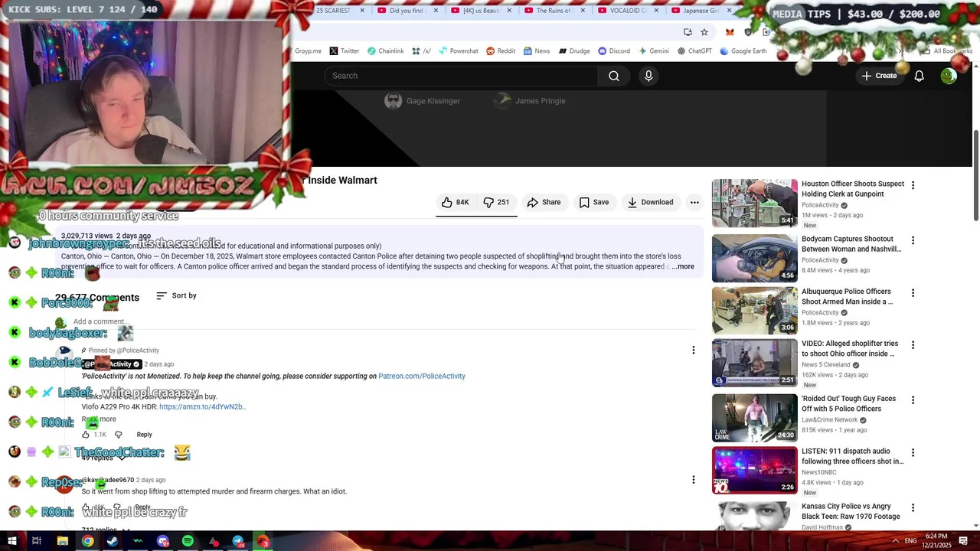Switch to the 'Did you find' browser tab
Screen dimensions: 980x551
point(406,11)
